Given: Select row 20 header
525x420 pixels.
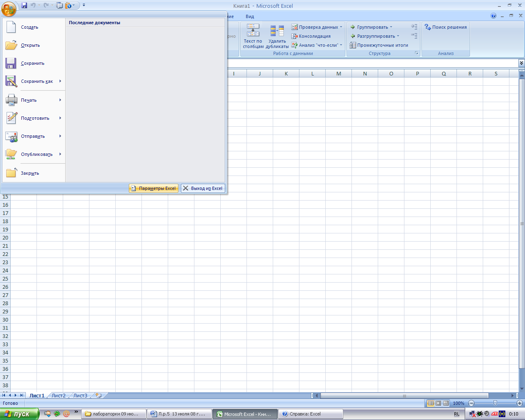Looking at the screenshot, I should click(x=5, y=237).
